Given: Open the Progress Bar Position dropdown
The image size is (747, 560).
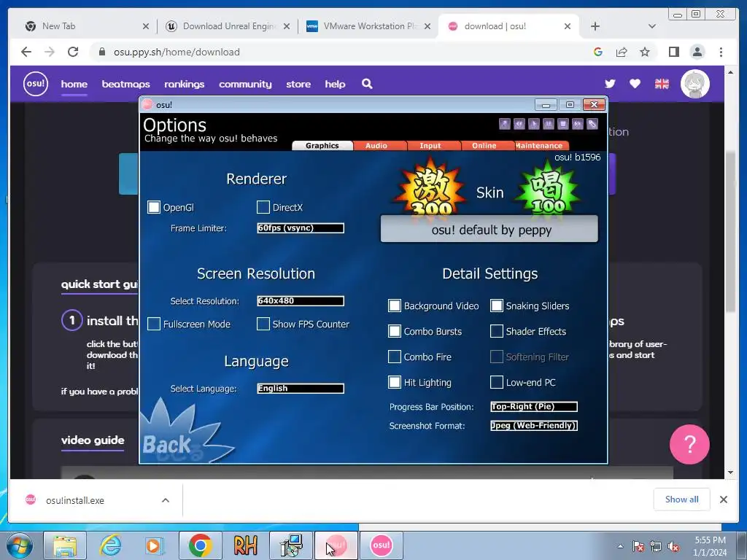Looking at the screenshot, I should [534, 407].
